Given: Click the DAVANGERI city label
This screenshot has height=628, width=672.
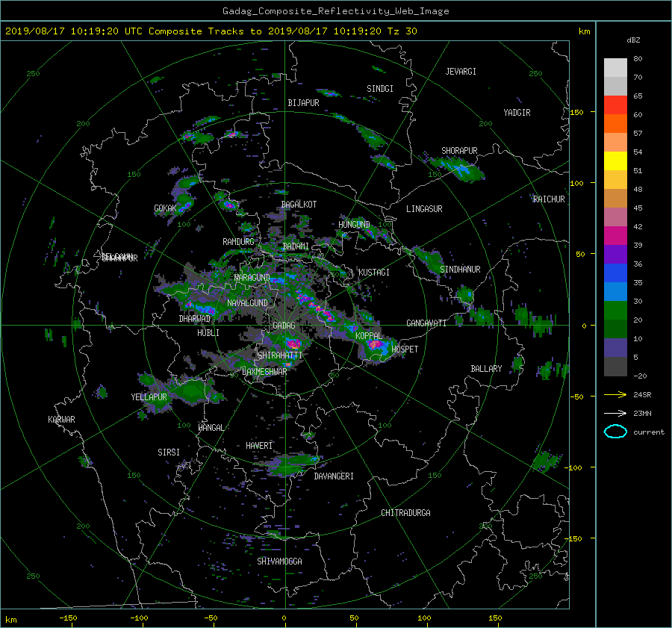Looking at the screenshot, I should (x=334, y=476).
